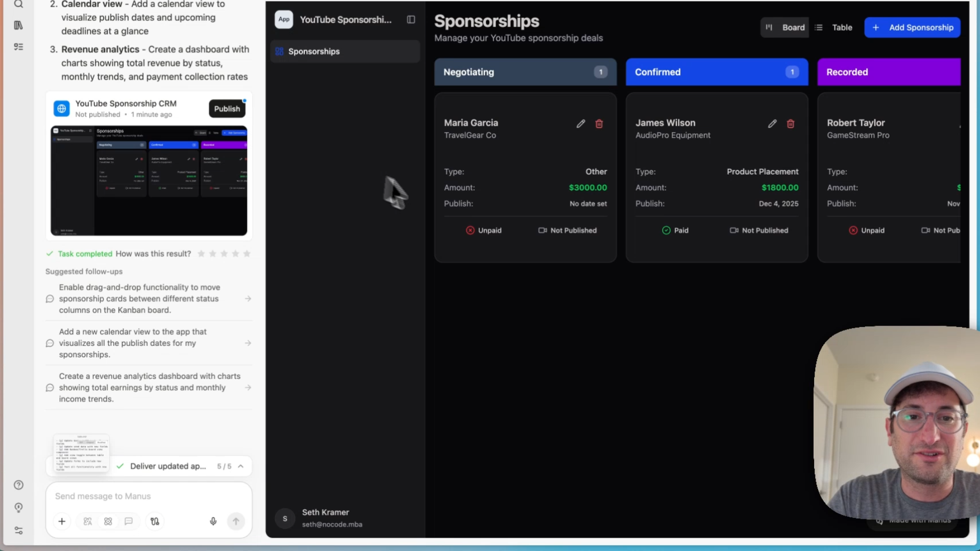The height and width of the screenshot is (551, 980).
Task: Select Sponsorships in the app sidebar
Action: tap(314, 52)
